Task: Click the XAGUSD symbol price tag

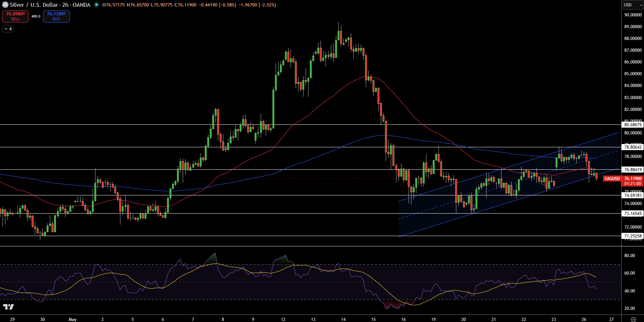Action: tap(612, 179)
